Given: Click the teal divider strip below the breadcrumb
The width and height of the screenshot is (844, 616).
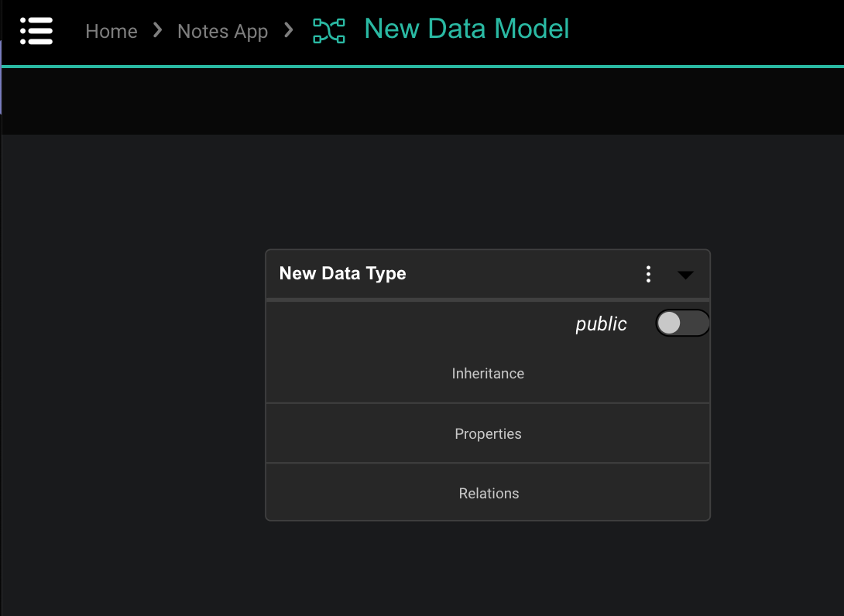Looking at the screenshot, I should (x=422, y=67).
